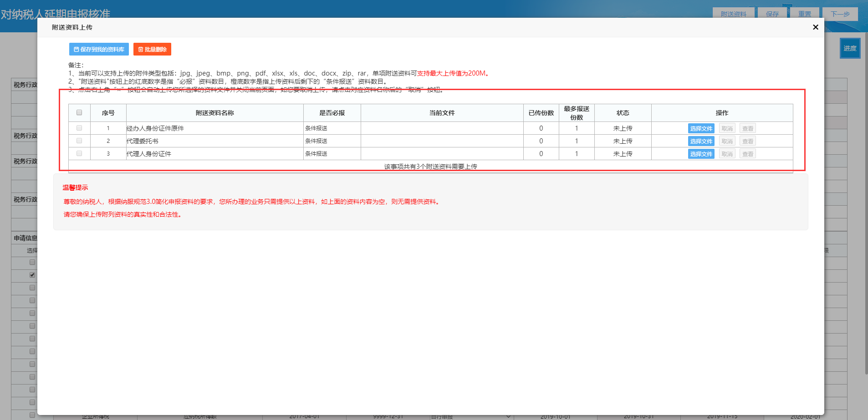Click the dialog title 附送资料上传

point(72,27)
